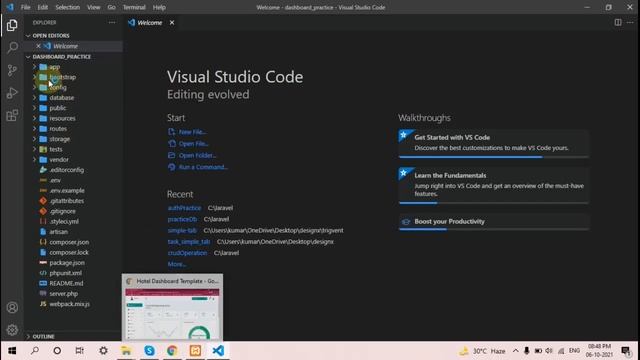The width and height of the screenshot is (640, 360).
Task: Split the editor to the right
Action: pos(618,22)
